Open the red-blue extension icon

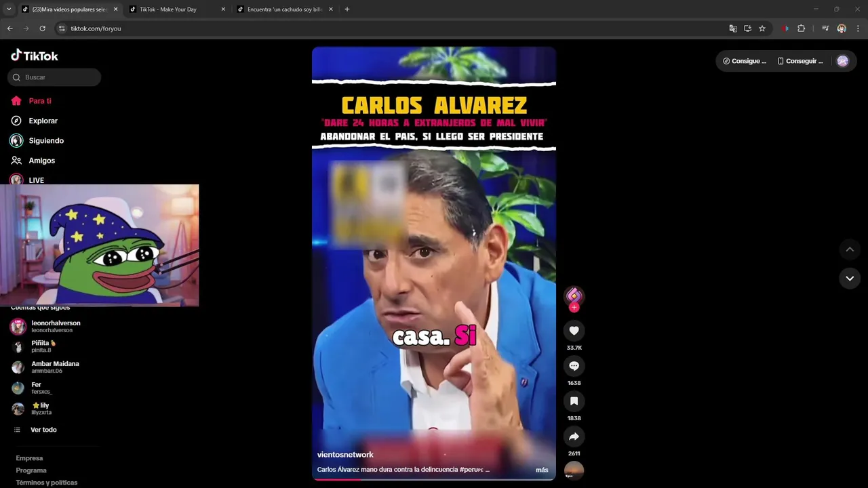coord(785,28)
